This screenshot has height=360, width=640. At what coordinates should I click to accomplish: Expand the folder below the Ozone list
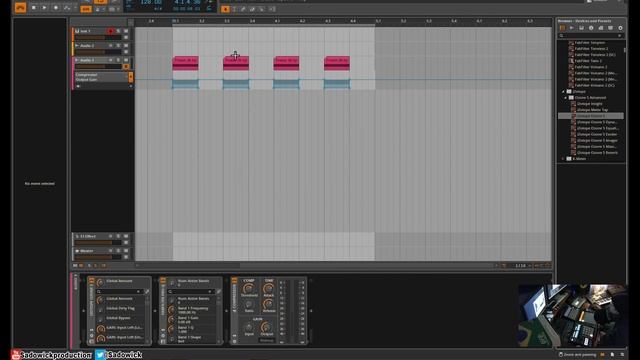(x=563, y=159)
